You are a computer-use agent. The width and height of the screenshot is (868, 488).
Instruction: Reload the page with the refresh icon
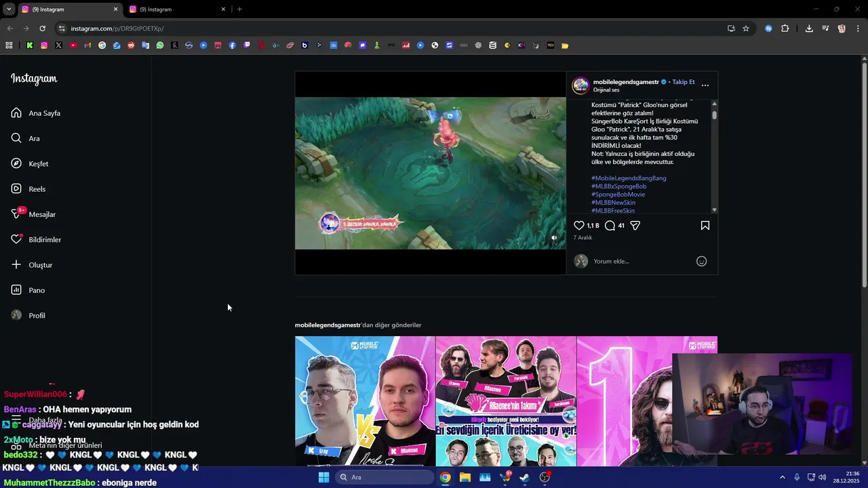[x=42, y=28]
